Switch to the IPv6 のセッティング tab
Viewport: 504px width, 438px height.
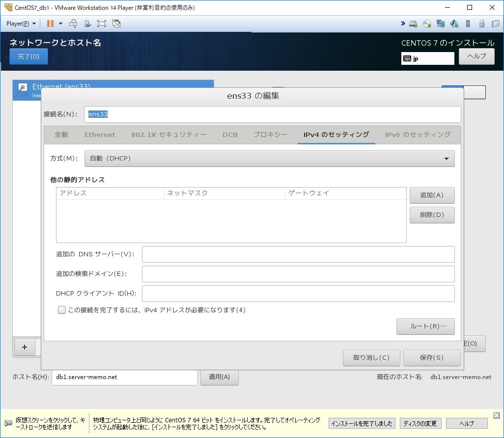click(x=418, y=135)
